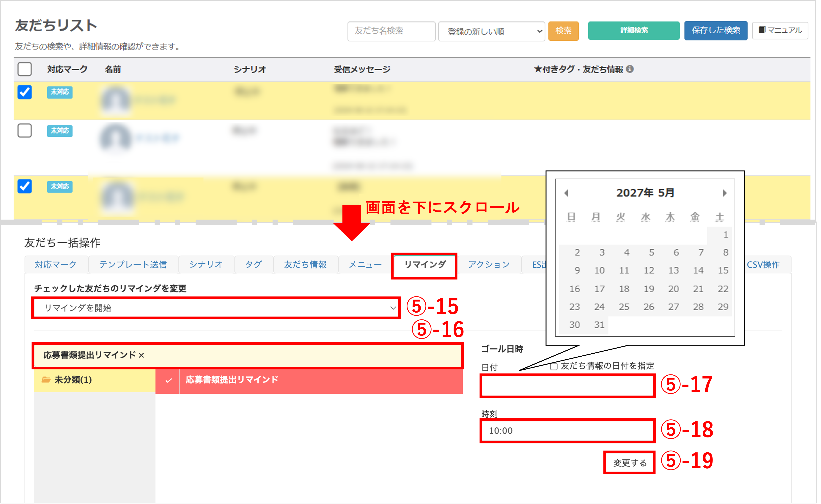Remove 応募書類提出リマインド with the × icon

(x=141, y=355)
